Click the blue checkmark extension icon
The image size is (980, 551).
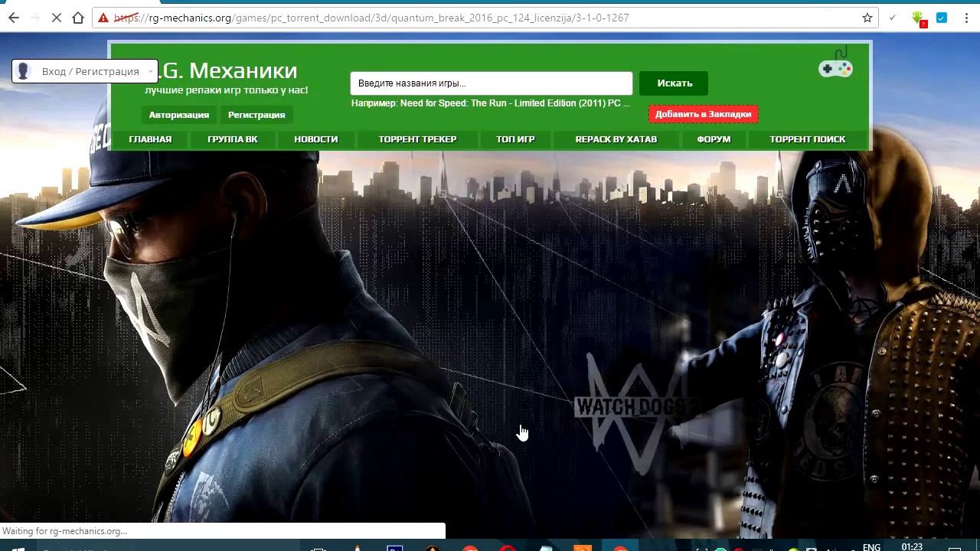(942, 18)
